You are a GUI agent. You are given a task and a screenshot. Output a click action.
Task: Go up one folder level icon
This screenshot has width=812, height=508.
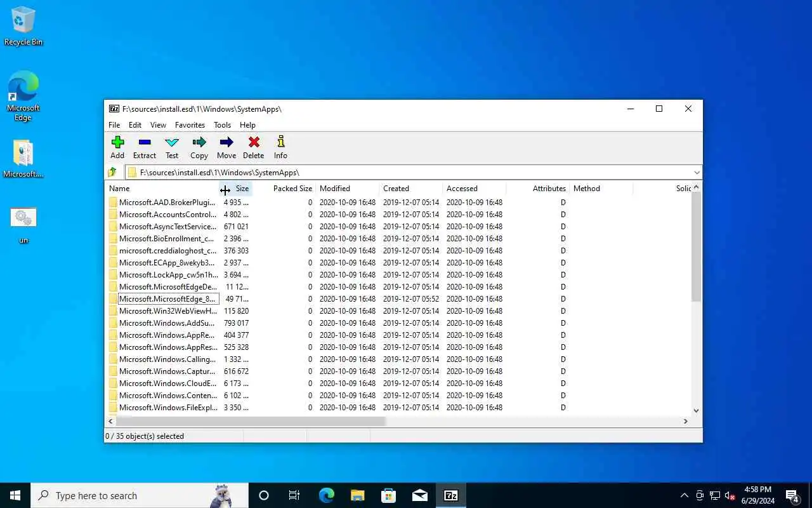(x=113, y=172)
